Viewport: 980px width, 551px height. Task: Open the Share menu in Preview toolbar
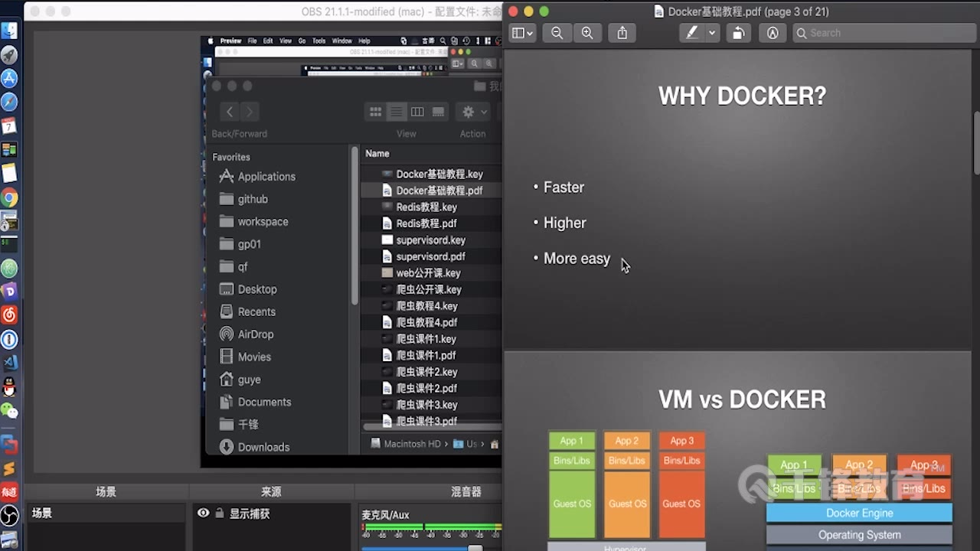pyautogui.click(x=622, y=33)
